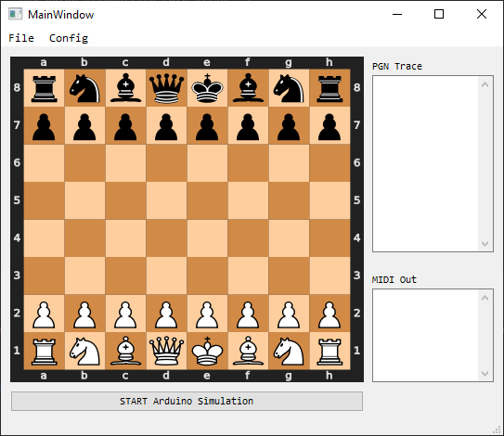This screenshot has height=436, width=504.
Task: Select the black knight on b8
Action: (84, 88)
